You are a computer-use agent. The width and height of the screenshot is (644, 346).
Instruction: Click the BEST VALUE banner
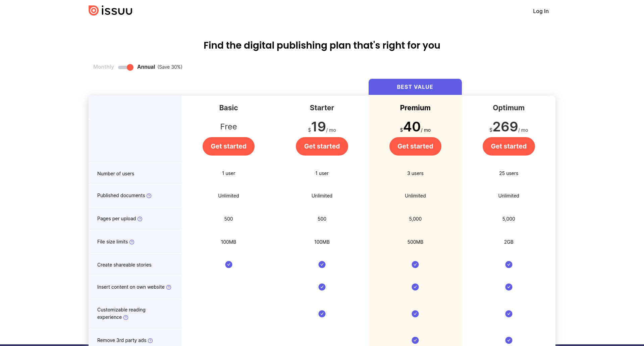click(x=415, y=87)
